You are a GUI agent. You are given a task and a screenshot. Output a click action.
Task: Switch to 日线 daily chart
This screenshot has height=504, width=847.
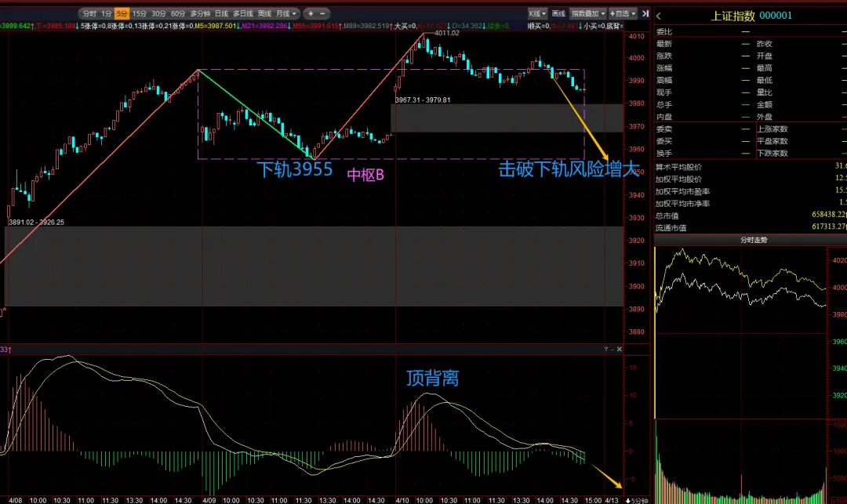(221, 13)
